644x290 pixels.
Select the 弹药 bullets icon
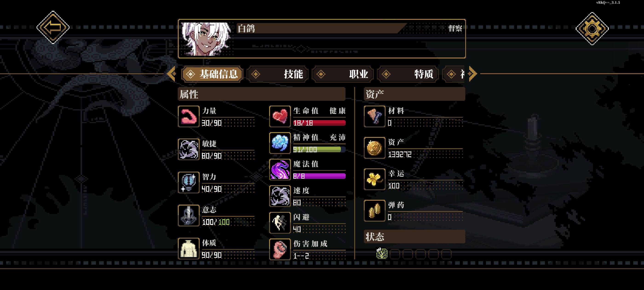point(374,211)
